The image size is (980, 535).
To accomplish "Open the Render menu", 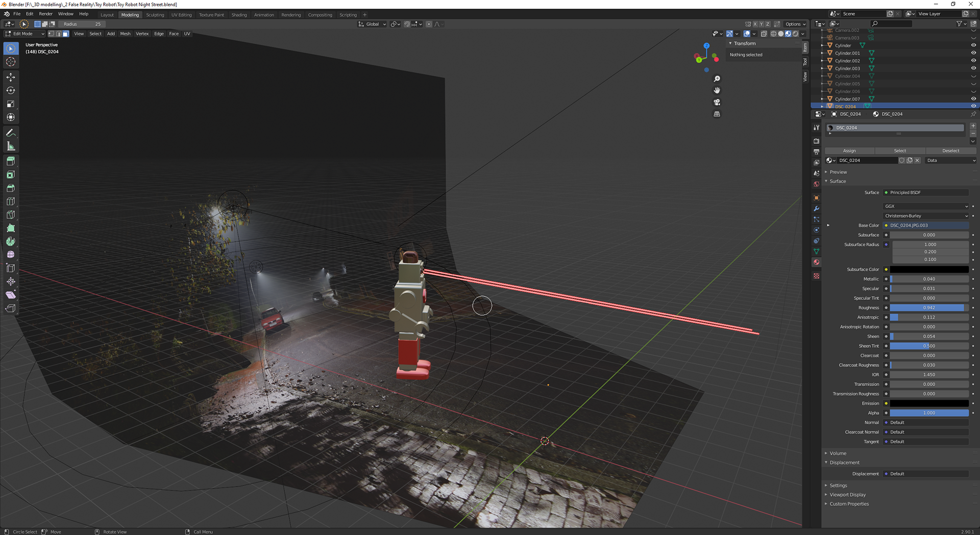I will [x=45, y=14].
